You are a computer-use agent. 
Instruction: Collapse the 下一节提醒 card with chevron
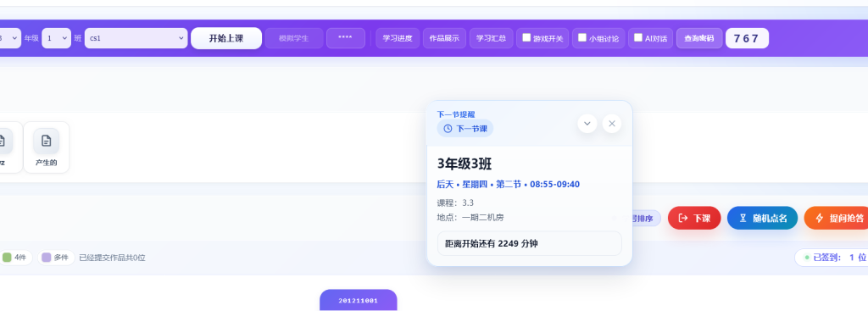[x=587, y=124]
